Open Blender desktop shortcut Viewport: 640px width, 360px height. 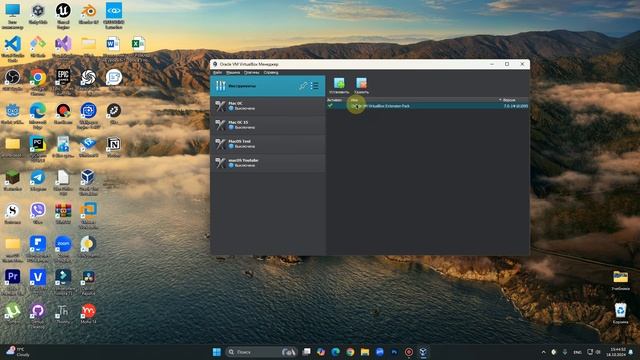88,14
